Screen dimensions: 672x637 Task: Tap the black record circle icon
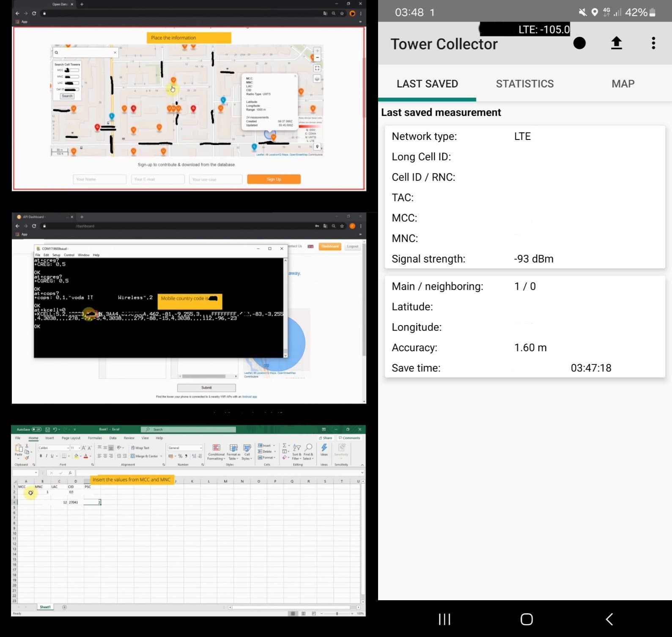[x=579, y=43]
